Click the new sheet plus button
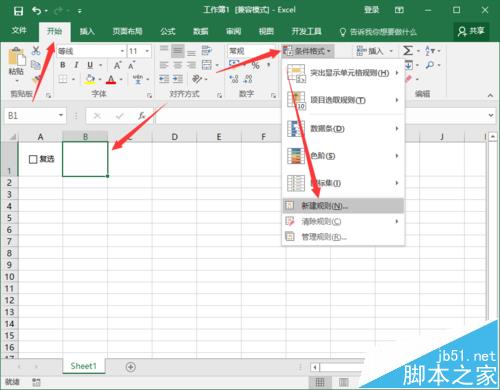 pos(131,367)
